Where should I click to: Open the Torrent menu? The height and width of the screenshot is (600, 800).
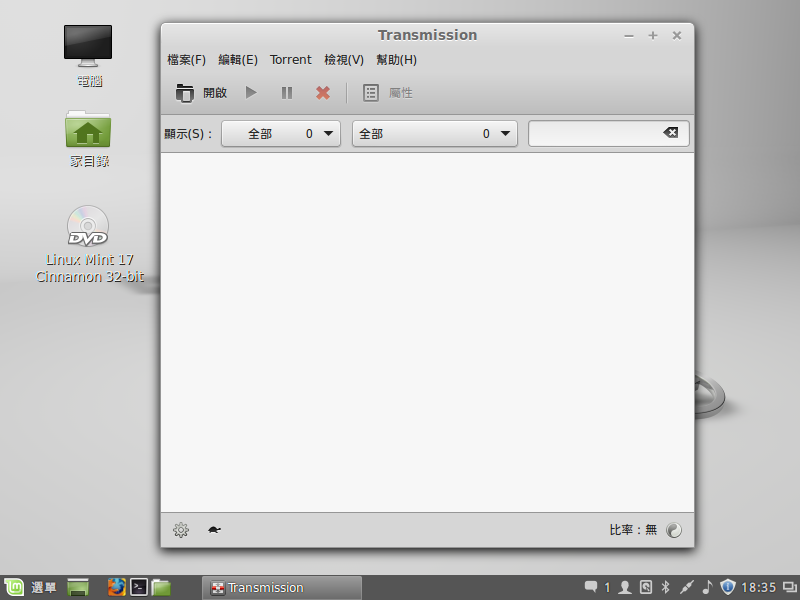click(291, 60)
